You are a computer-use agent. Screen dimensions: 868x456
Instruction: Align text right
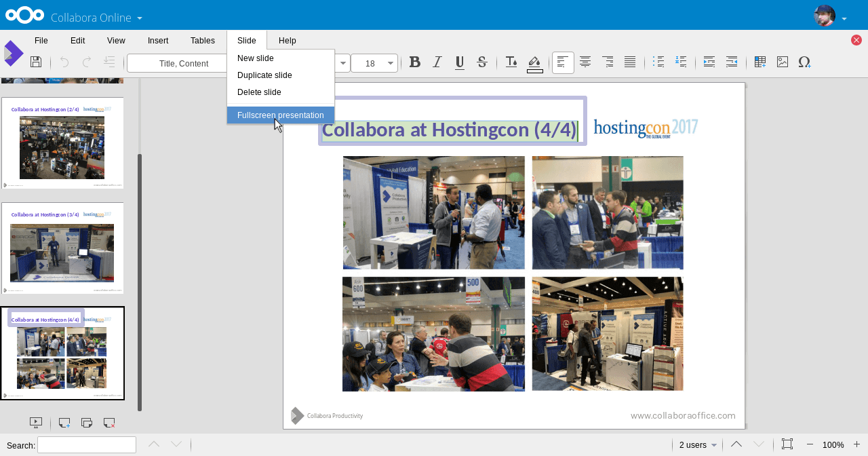point(608,62)
